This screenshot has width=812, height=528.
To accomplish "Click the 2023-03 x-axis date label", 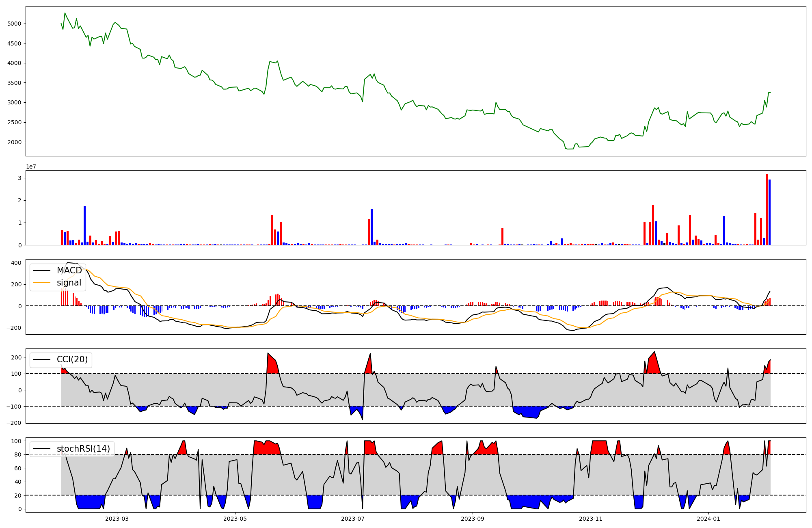I will point(117,519).
